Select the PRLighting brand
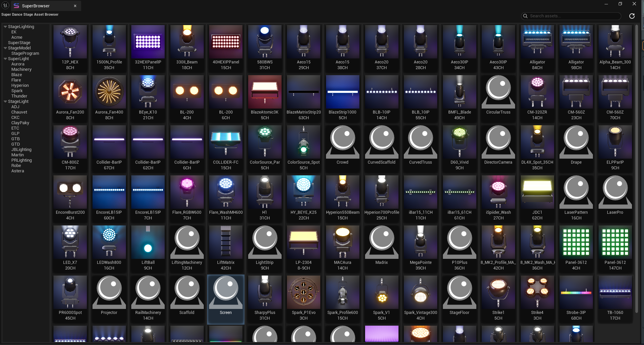The height and width of the screenshot is (345, 644). click(21, 160)
